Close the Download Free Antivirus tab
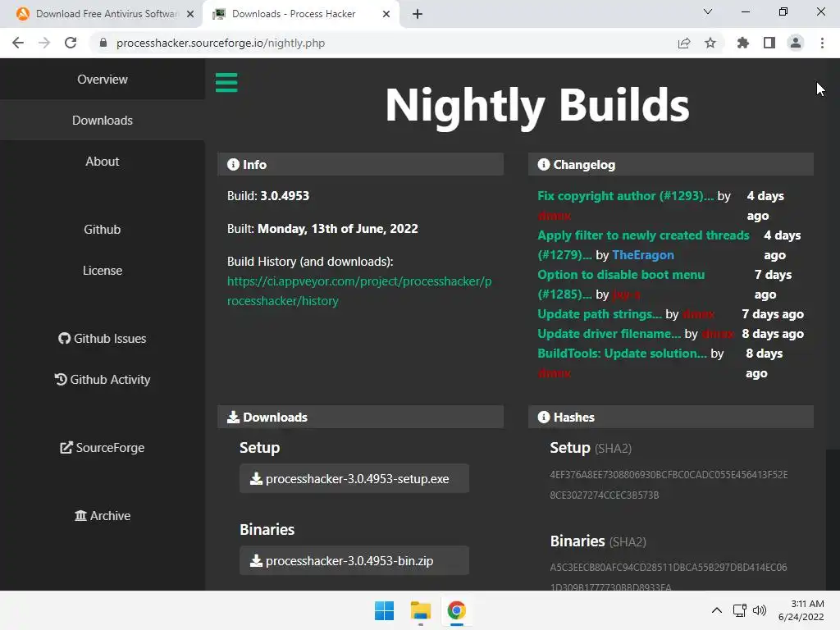 pos(190,14)
